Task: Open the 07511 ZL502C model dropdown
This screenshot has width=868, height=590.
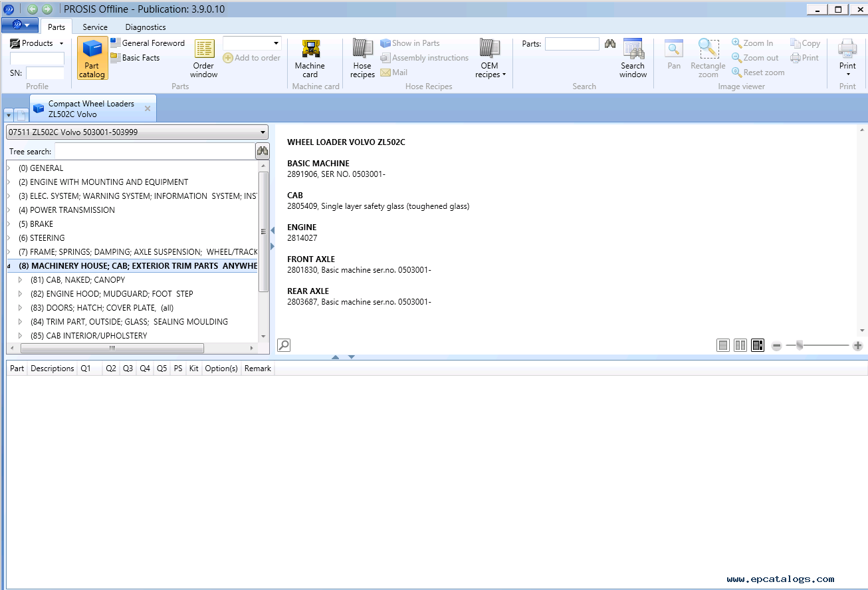Action: [138, 132]
